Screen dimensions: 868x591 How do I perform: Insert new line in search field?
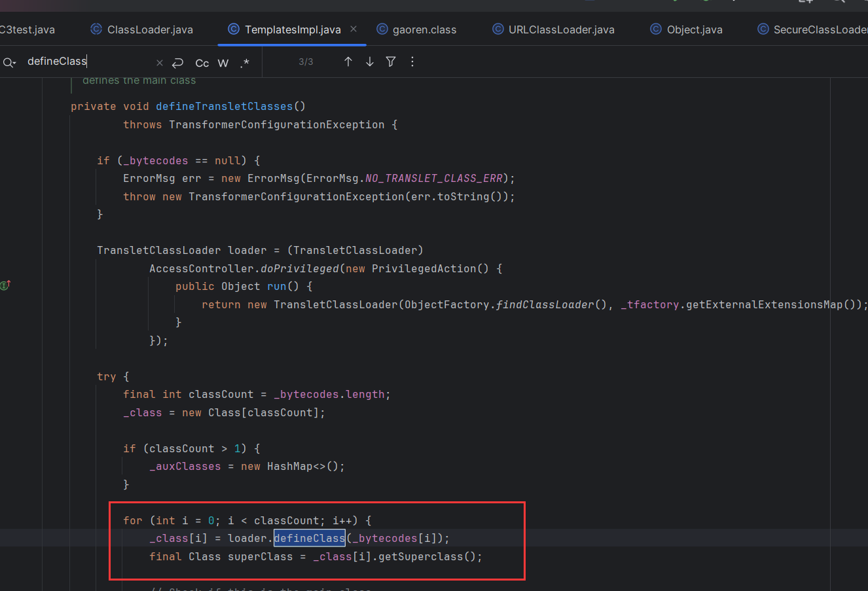(177, 63)
